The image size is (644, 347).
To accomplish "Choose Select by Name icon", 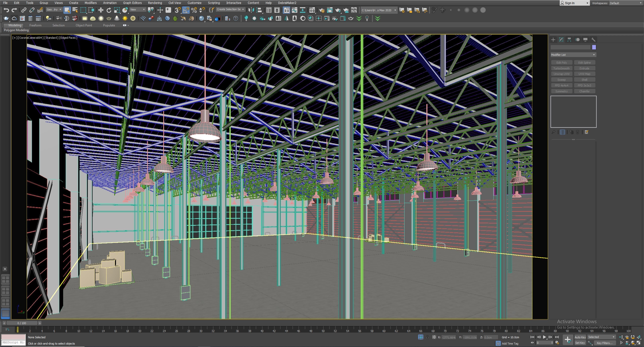I will point(75,10).
